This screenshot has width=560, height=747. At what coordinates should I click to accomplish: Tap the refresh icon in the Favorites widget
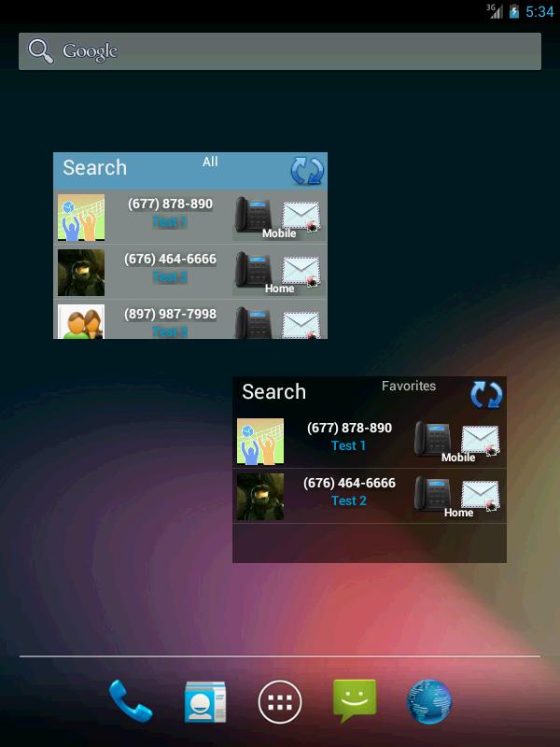tap(486, 395)
